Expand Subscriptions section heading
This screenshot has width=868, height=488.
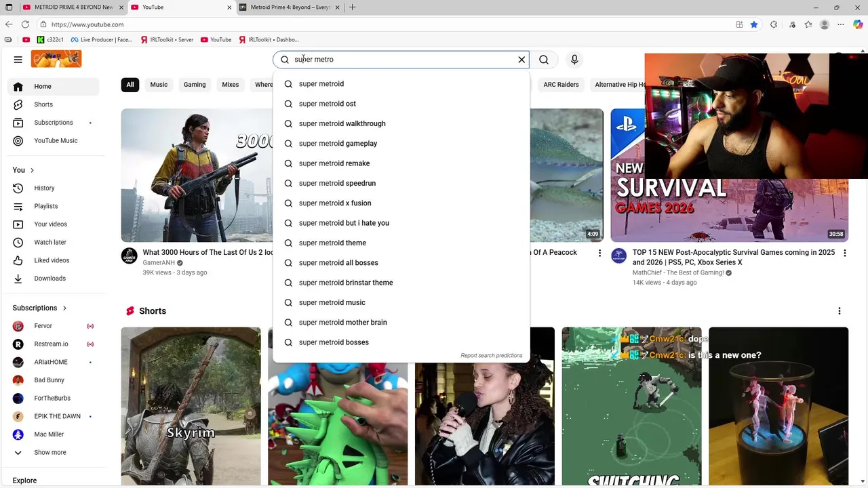click(40, 308)
